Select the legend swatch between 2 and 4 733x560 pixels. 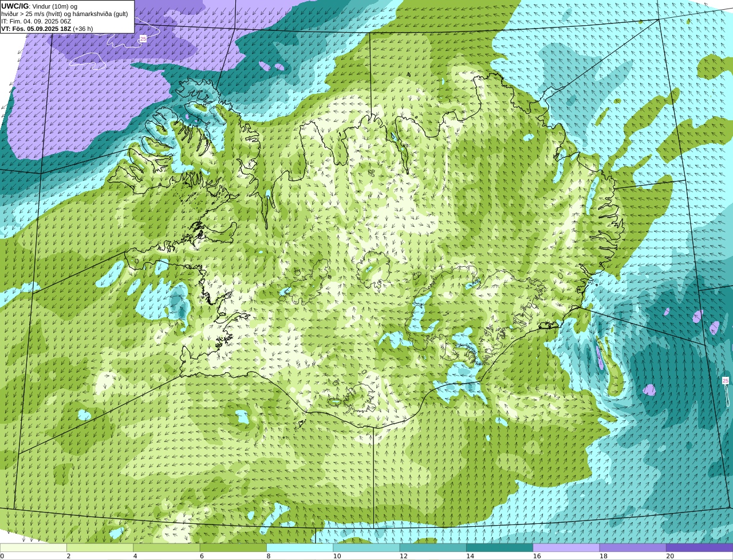tap(100, 547)
